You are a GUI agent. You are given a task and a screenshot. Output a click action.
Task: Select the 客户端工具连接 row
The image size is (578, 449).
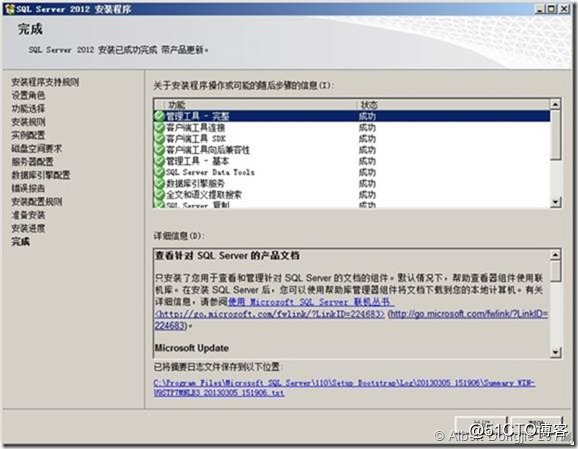pos(352,128)
